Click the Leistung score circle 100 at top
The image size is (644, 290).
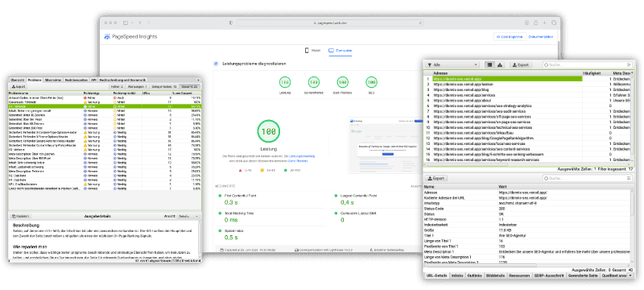pos(285,82)
